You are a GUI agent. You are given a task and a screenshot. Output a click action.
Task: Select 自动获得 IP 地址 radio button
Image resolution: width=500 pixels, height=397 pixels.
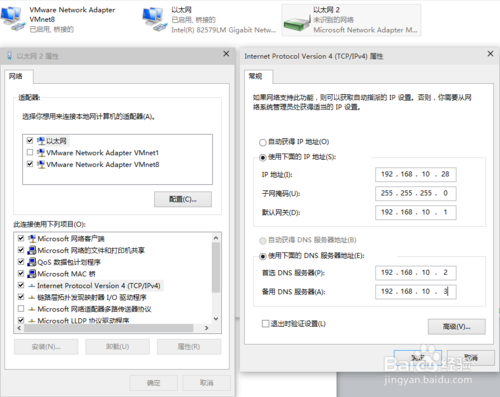pyautogui.click(x=263, y=143)
